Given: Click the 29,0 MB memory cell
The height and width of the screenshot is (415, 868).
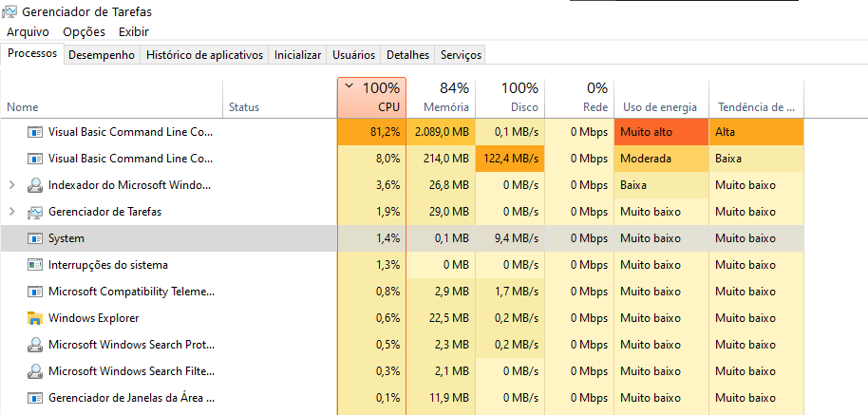Looking at the screenshot, I should 441,212.
